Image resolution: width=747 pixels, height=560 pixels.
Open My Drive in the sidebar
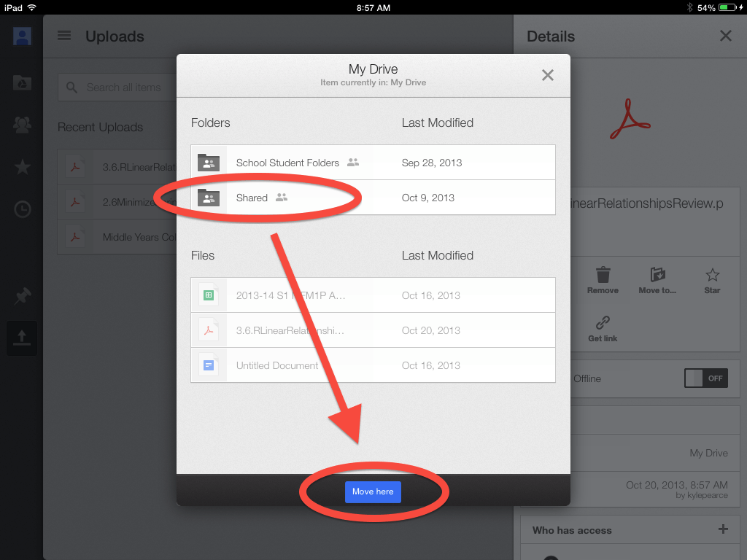[x=22, y=82]
